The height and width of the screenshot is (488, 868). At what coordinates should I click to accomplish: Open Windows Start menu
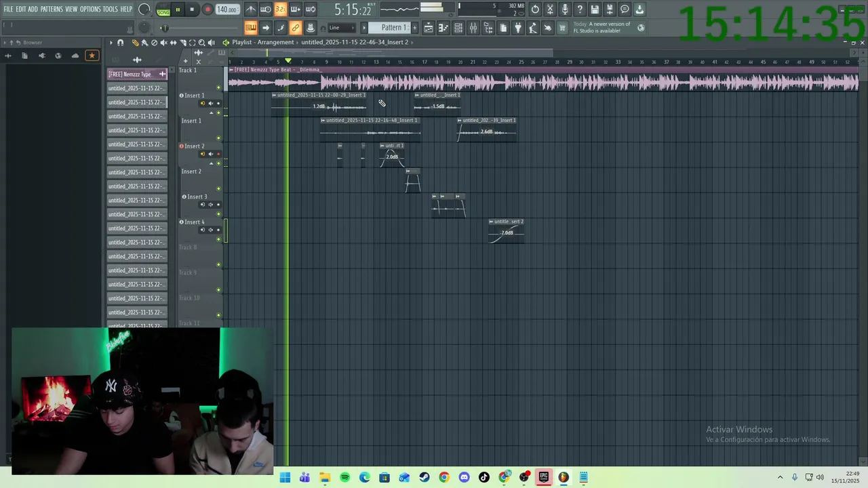click(x=285, y=477)
